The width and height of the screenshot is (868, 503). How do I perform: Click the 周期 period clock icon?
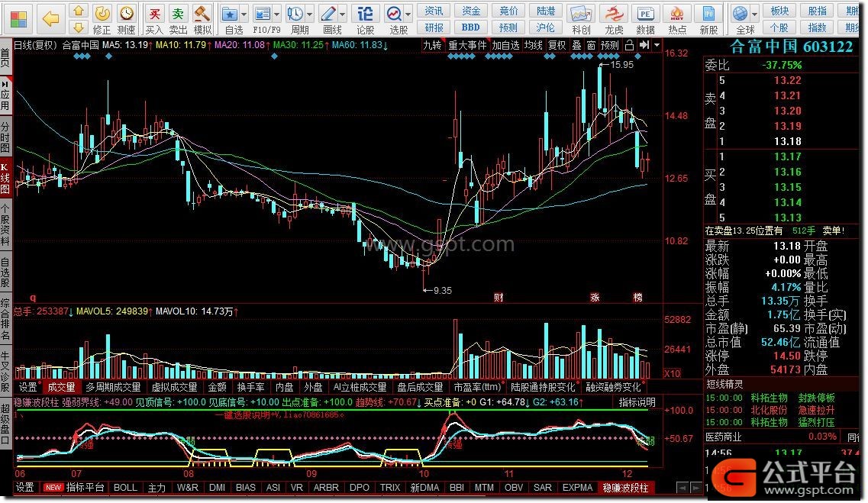[295, 14]
